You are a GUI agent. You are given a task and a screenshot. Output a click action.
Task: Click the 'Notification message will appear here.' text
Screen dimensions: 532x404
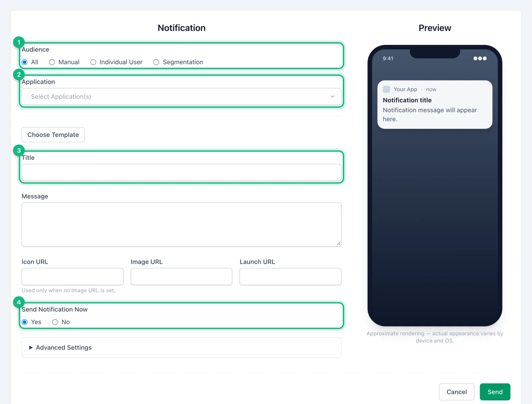point(430,115)
